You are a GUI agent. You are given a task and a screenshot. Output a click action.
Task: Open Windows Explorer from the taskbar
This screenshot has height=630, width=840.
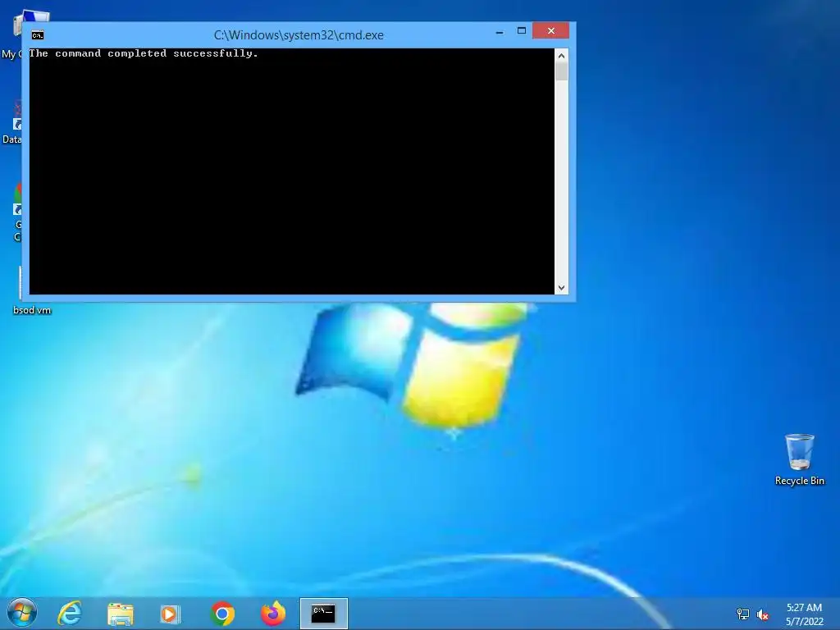121,614
